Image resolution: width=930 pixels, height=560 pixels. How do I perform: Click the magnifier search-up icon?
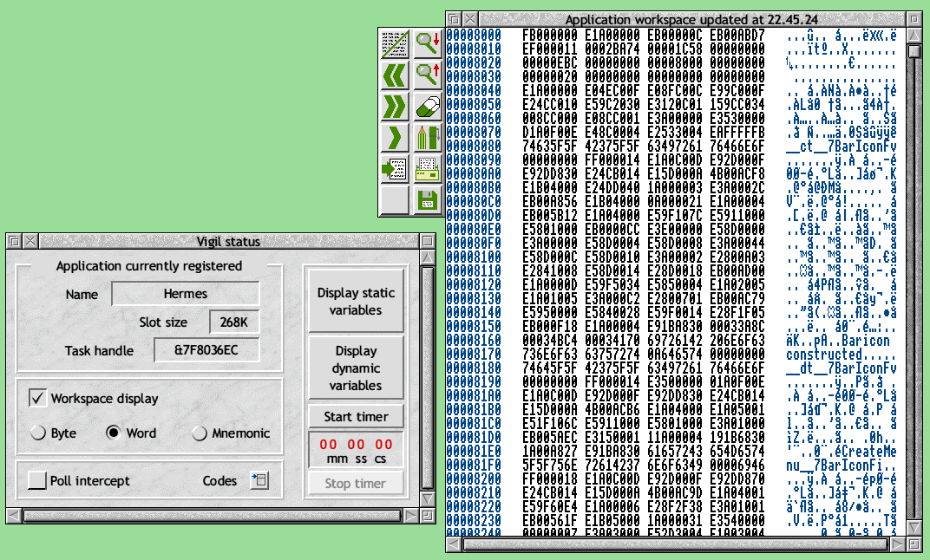click(x=427, y=75)
